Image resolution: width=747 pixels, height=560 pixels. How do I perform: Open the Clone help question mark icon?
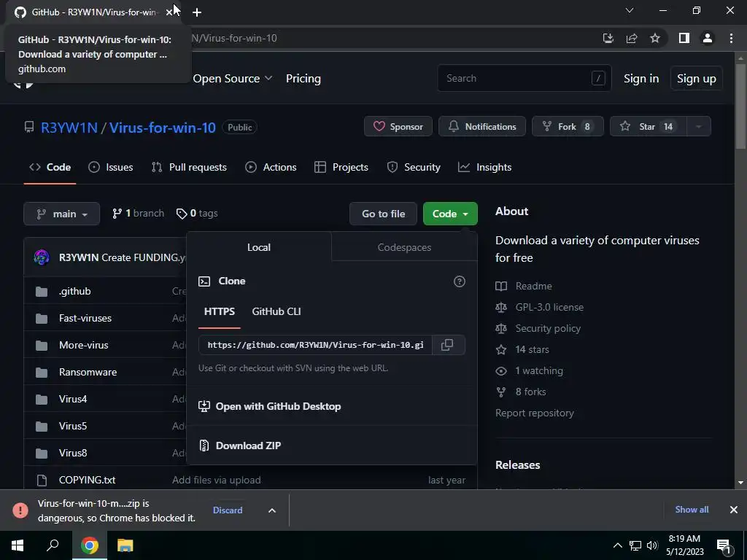[460, 281]
